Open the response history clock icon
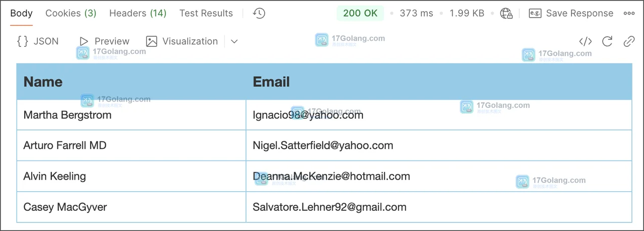 click(259, 14)
